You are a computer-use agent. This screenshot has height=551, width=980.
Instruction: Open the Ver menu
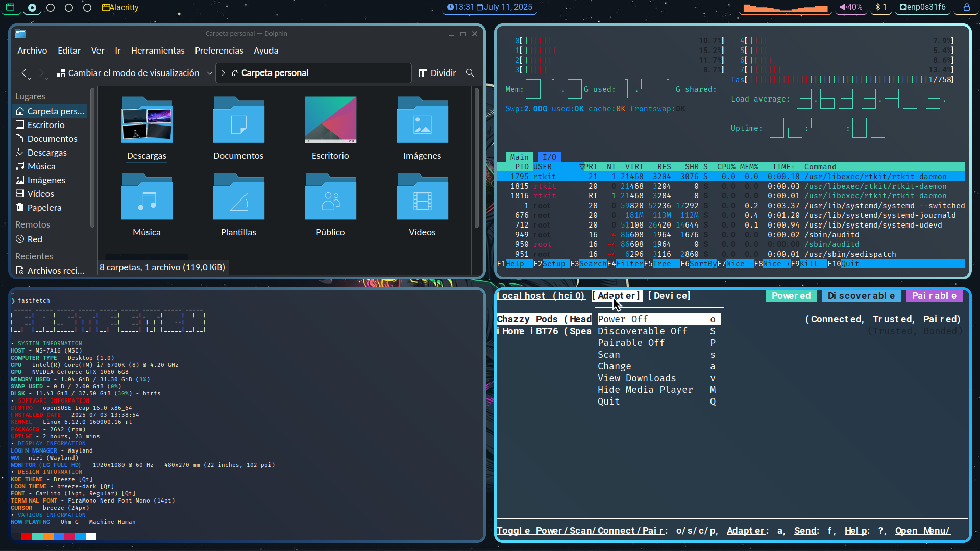click(97, 51)
